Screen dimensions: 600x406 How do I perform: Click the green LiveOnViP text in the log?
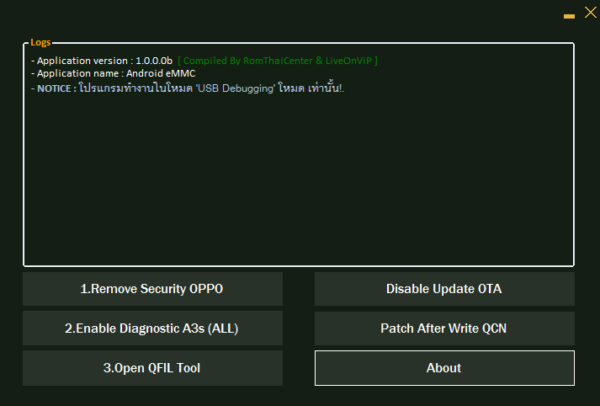(349, 60)
